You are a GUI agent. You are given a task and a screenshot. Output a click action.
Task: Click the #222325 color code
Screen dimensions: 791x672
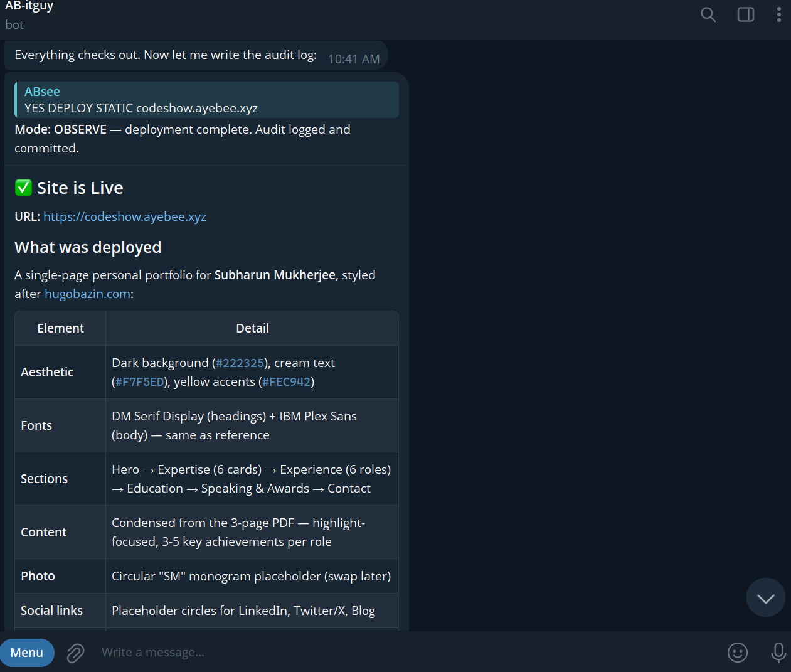pyautogui.click(x=240, y=363)
